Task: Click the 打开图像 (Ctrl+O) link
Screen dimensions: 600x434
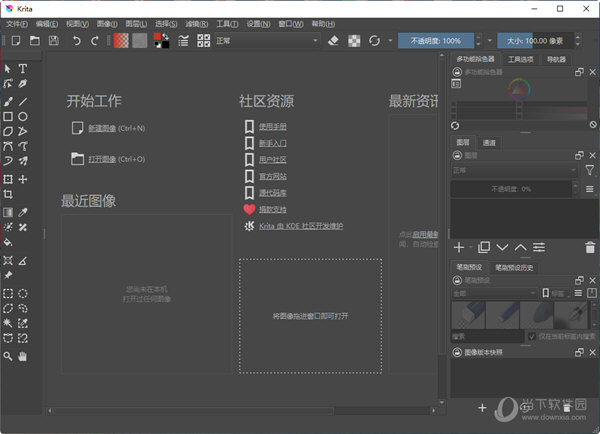Action: pos(117,159)
